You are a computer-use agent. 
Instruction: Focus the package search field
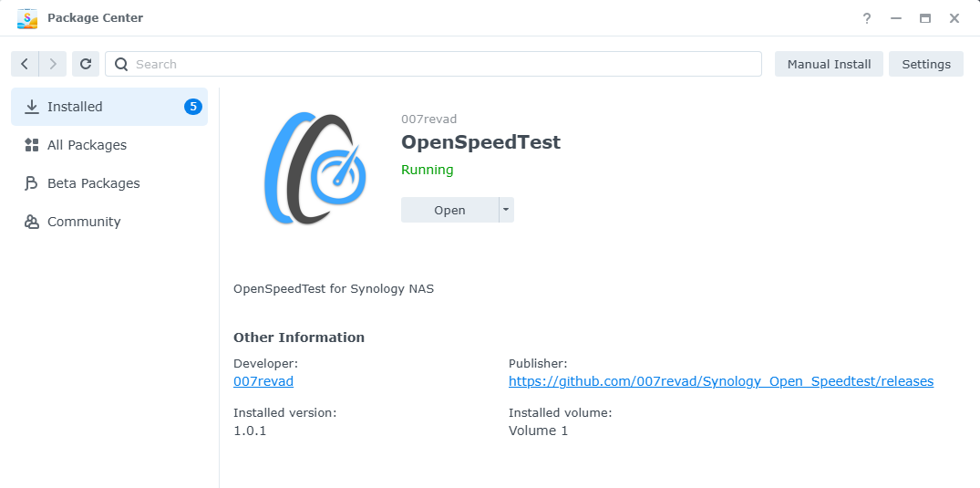(x=438, y=64)
